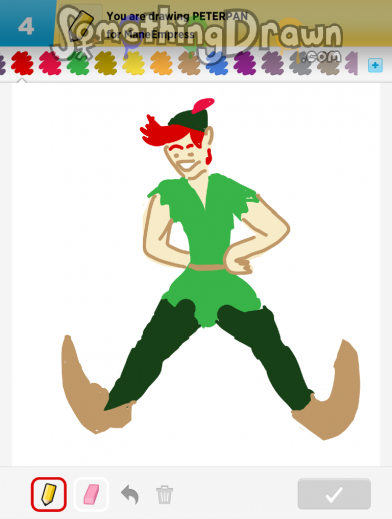
Task: Pick the muted violet color swatch
Action: [273, 63]
